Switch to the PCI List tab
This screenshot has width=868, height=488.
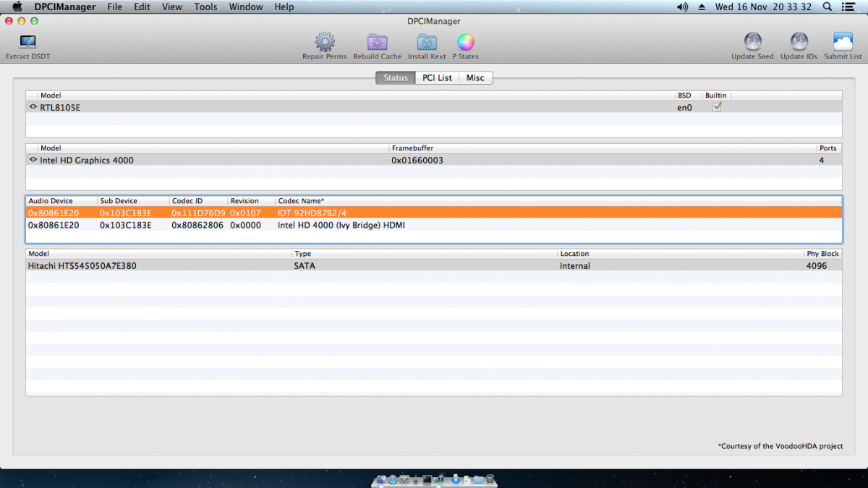pos(438,78)
